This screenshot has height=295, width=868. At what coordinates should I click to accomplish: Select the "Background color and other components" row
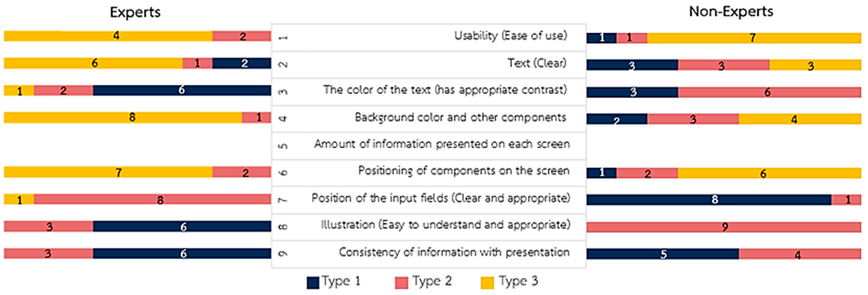(460, 117)
